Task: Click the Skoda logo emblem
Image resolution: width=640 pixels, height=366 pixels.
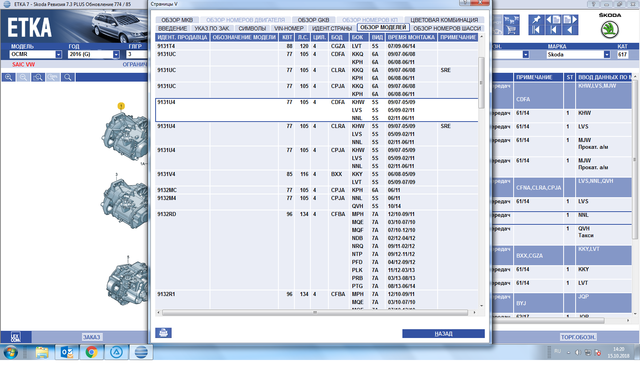Action: coord(609,30)
